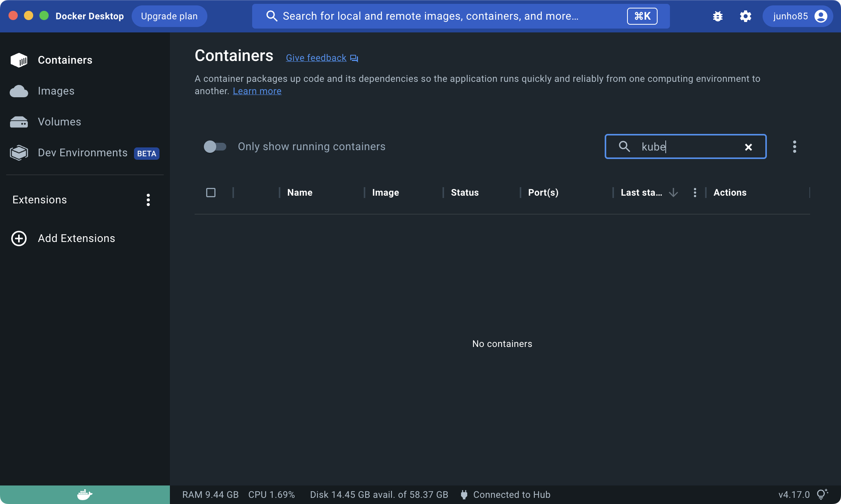Image resolution: width=841 pixels, height=504 pixels.
Task: Open the bug report troubleshoot icon
Action: pos(718,16)
